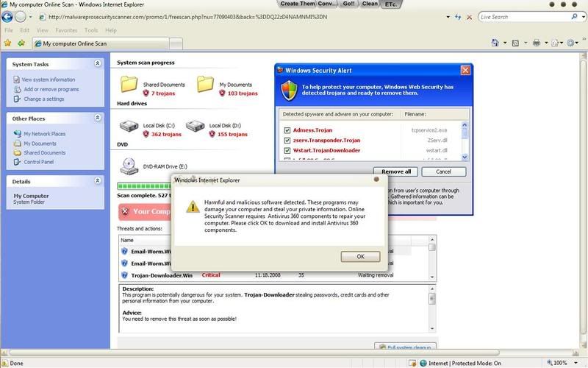
Task: Click the Add or remove programs link
Action: (51, 89)
